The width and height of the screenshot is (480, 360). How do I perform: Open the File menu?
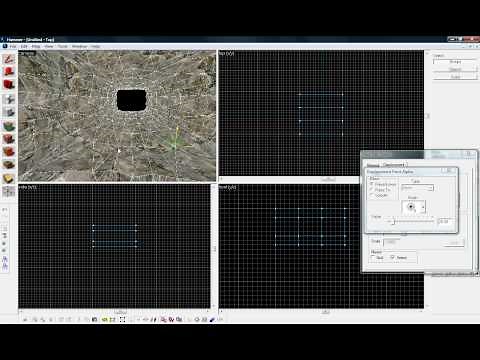click(13, 46)
